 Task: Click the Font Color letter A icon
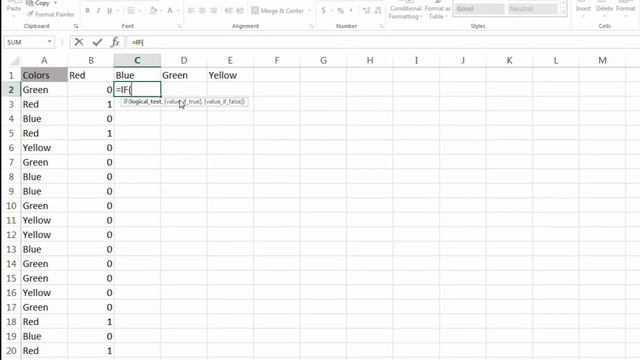click(170, 11)
